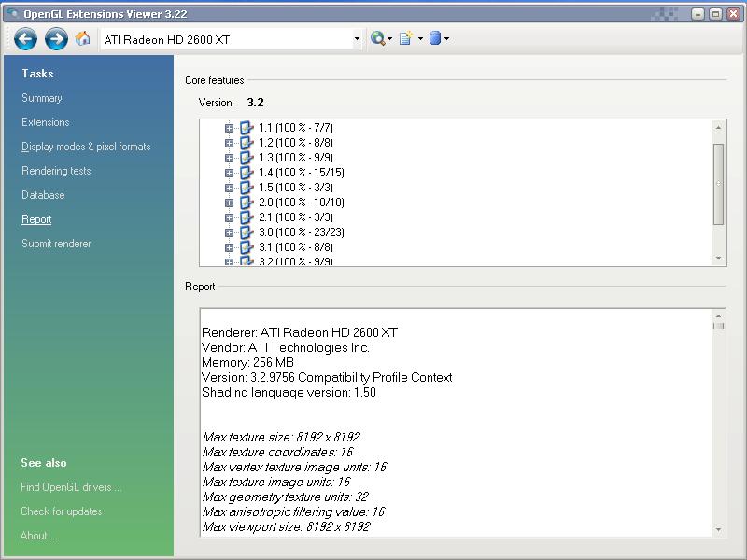The width and height of the screenshot is (747, 560).
Task: Click the checkmark icon of version 1.5
Action: tap(247, 188)
